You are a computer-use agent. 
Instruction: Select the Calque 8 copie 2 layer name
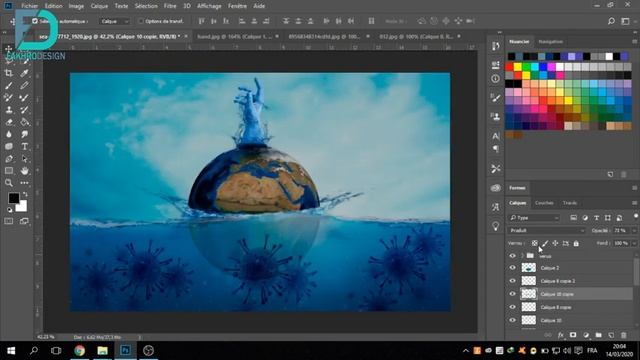point(558,281)
